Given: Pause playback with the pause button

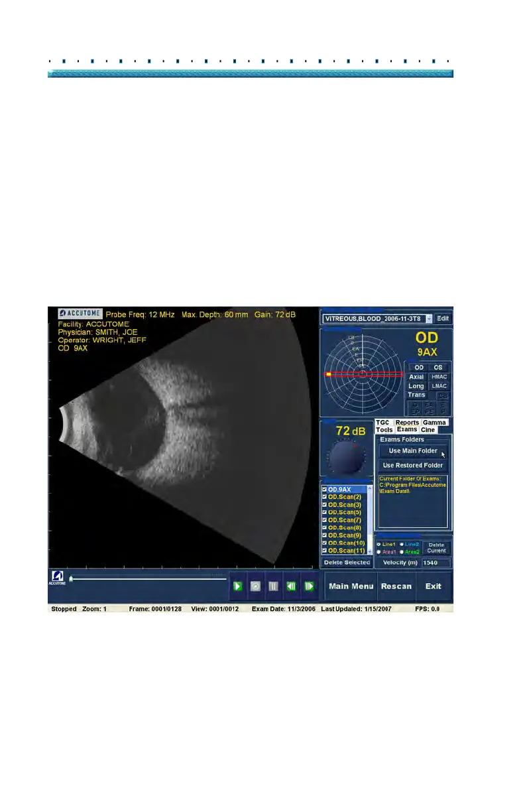Looking at the screenshot, I should coord(273,586).
